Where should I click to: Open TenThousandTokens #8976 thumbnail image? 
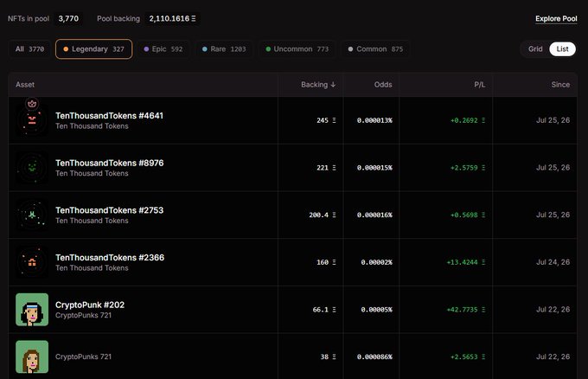pyautogui.click(x=32, y=168)
